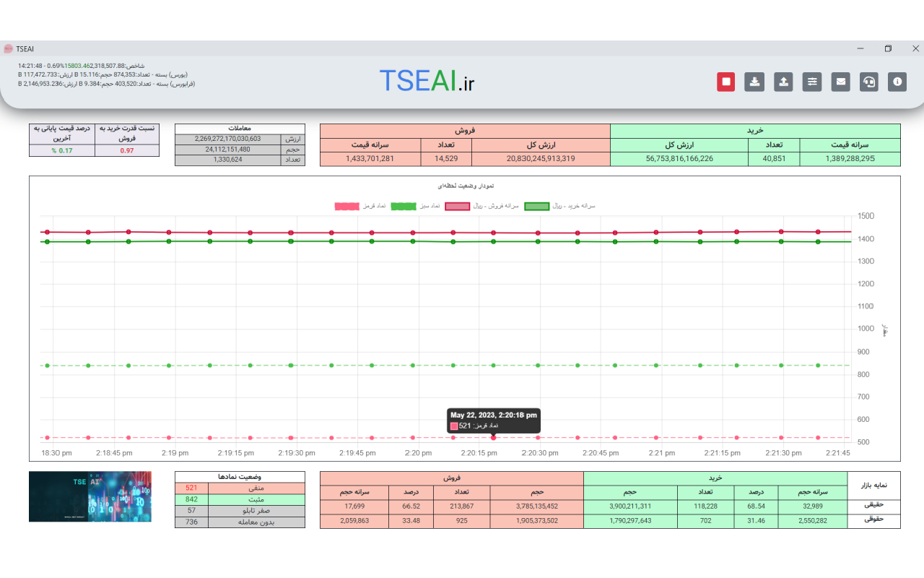Click the فرابورس market status line

(x=107, y=84)
